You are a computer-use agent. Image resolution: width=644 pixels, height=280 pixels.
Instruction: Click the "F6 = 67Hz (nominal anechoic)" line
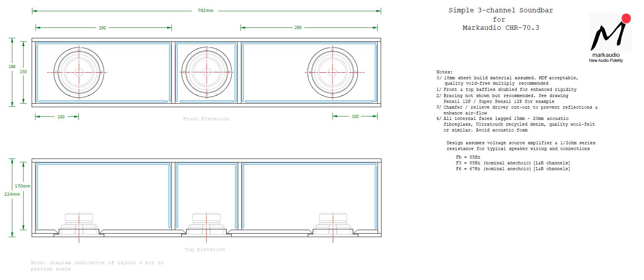pyautogui.click(x=513, y=169)
